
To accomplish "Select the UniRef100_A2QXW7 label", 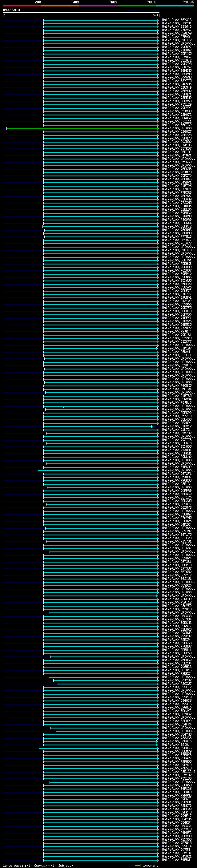I will point(177,684).
